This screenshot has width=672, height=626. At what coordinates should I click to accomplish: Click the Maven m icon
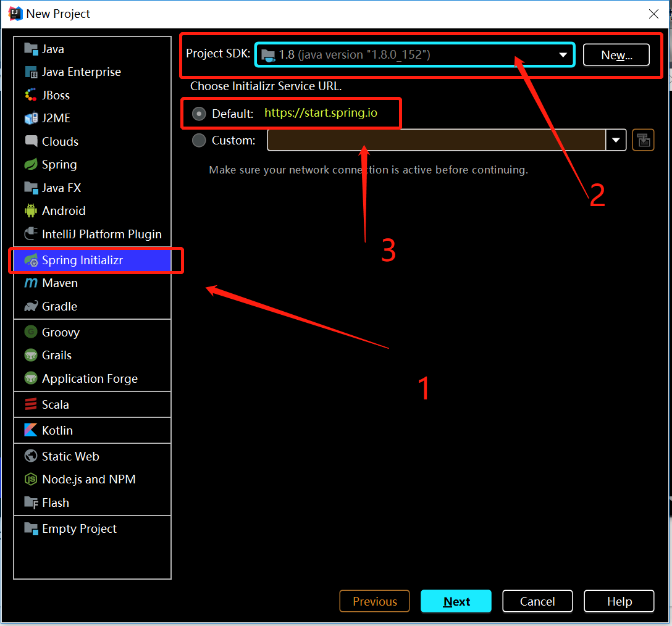31,283
